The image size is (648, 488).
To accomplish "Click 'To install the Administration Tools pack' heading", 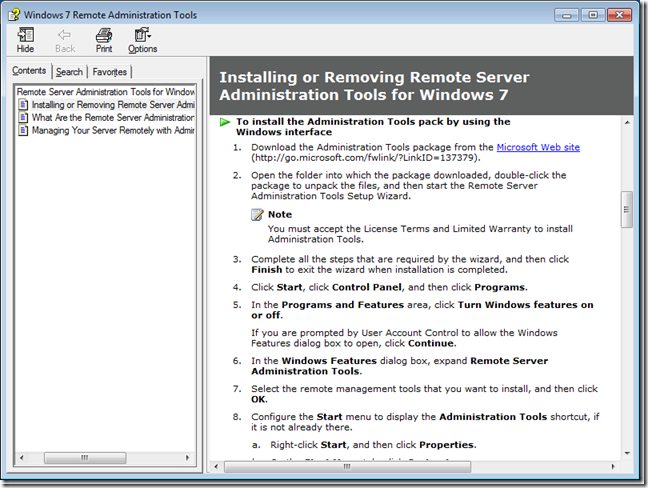I will pos(373,127).
